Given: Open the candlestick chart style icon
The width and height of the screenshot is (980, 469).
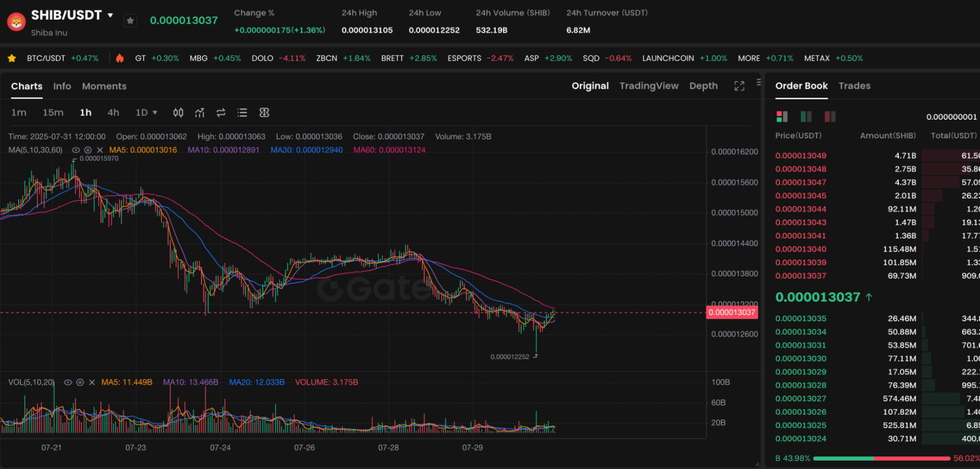Looking at the screenshot, I should coord(178,113).
